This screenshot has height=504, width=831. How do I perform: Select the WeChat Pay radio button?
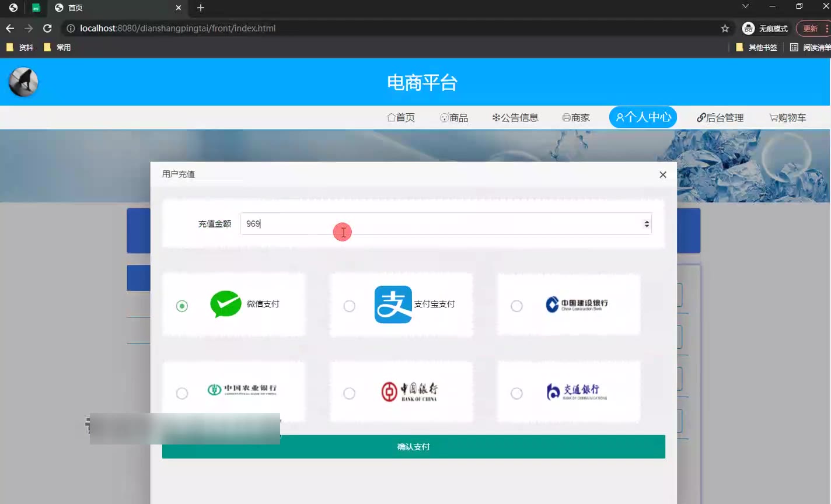(182, 306)
